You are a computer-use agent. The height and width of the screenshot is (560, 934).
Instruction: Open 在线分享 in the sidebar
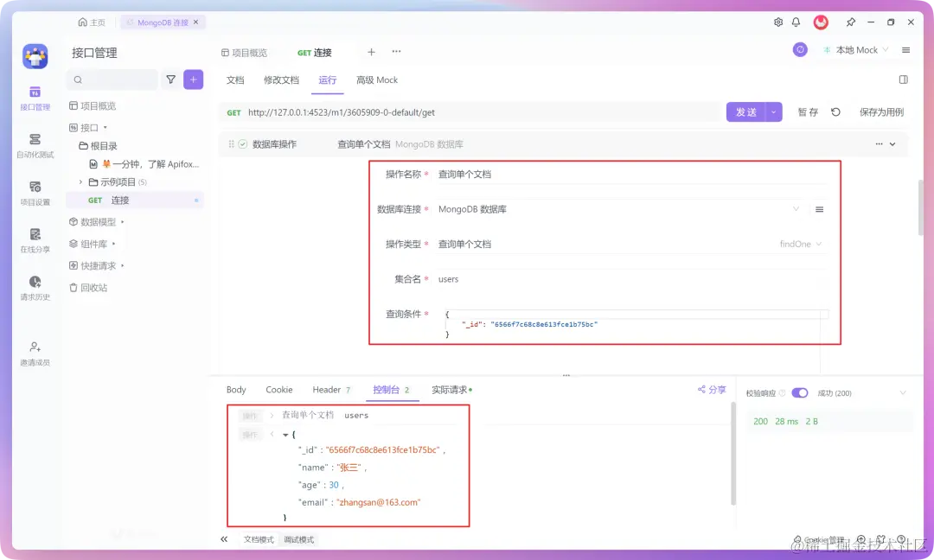click(35, 241)
